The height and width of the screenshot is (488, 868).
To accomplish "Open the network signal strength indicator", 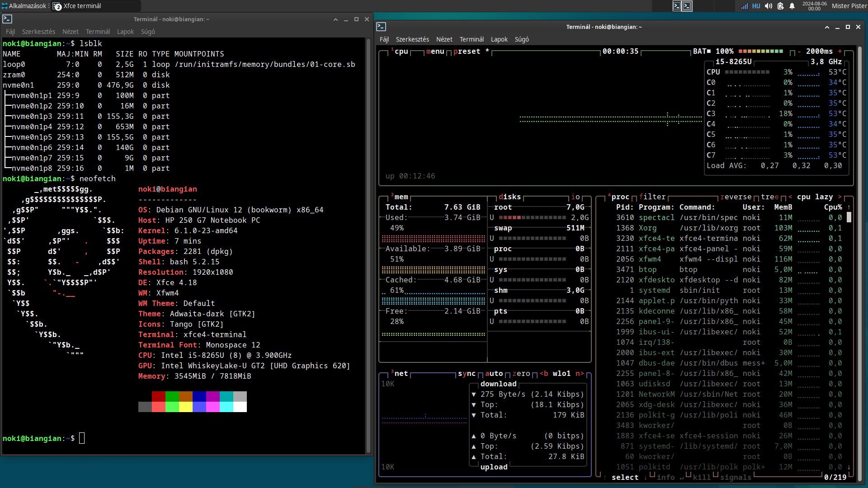I will (744, 6).
